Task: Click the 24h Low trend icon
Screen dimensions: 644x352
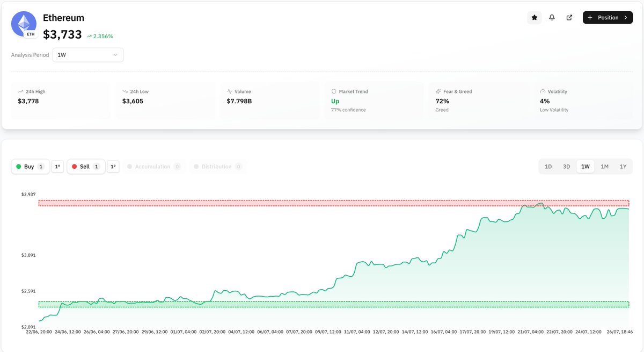Action: [x=125, y=91]
